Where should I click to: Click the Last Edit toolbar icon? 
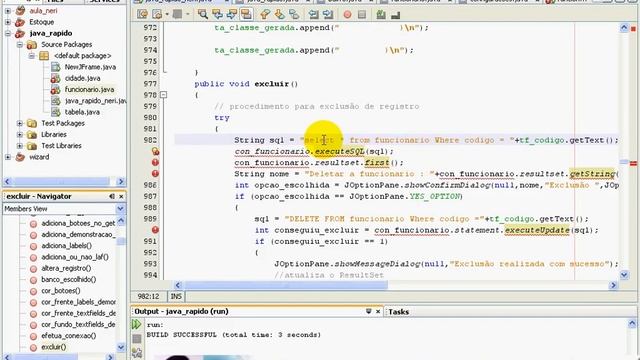142,15
